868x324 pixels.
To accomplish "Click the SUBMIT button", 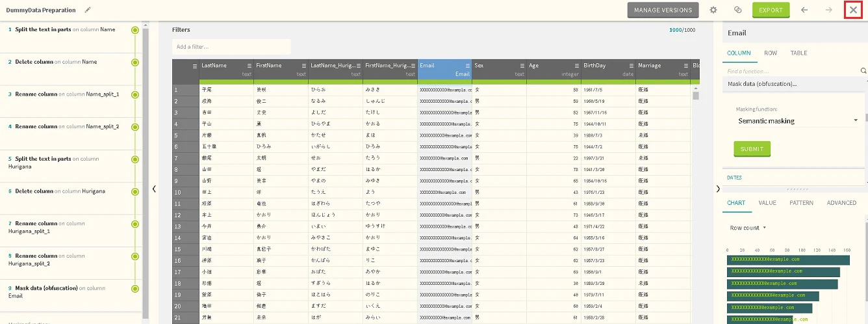I will tap(752, 149).
